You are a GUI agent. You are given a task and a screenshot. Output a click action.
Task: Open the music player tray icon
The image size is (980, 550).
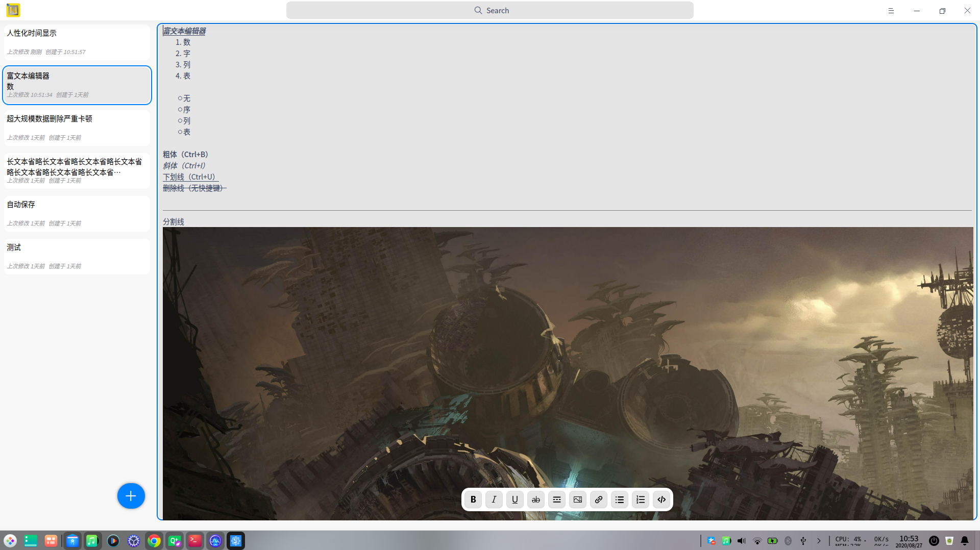[726, 541]
